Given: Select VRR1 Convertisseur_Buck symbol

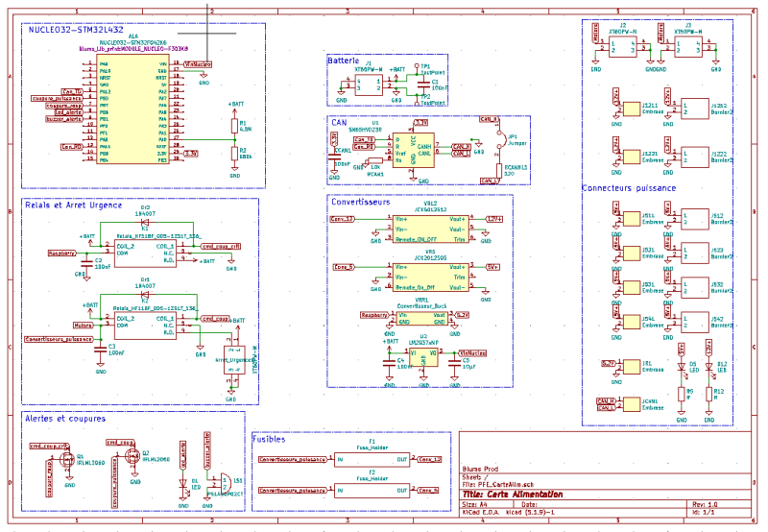Looking at the screenshot, I should click(421, 319).
